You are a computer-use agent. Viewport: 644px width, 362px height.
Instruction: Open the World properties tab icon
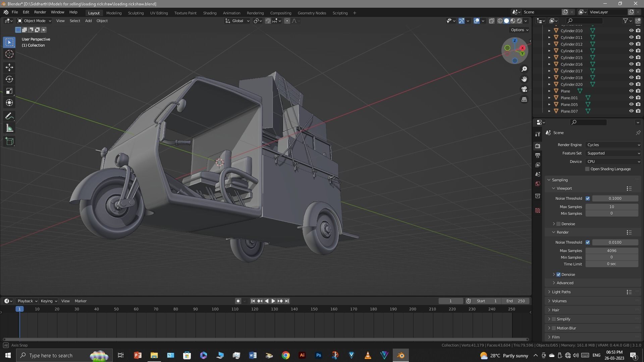[x=538, y=184]
